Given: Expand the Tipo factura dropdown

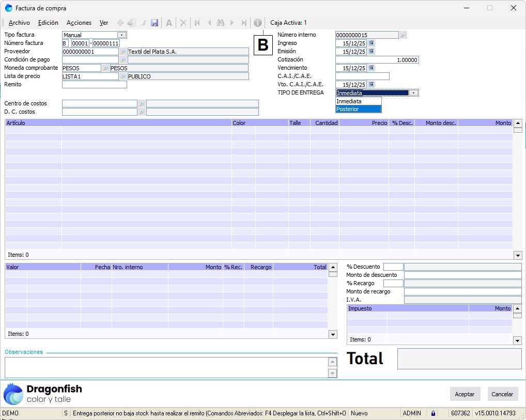Looking at the screenshot, I should pyautogui.click(x=121, y=35).
